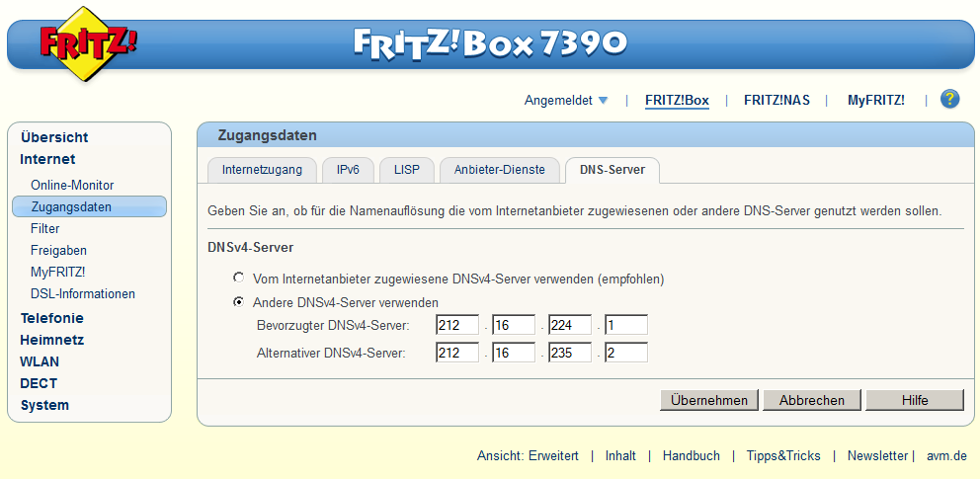The width and height of the screenshot is (980, 479).
Task: Open help via question mark icon
Action: (x=949, y=99)
